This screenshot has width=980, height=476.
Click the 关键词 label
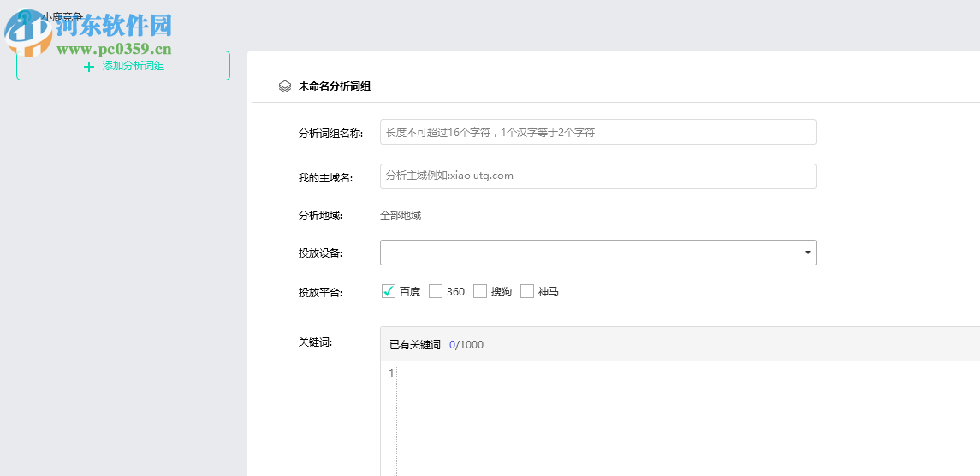click(x=315, y=342)
